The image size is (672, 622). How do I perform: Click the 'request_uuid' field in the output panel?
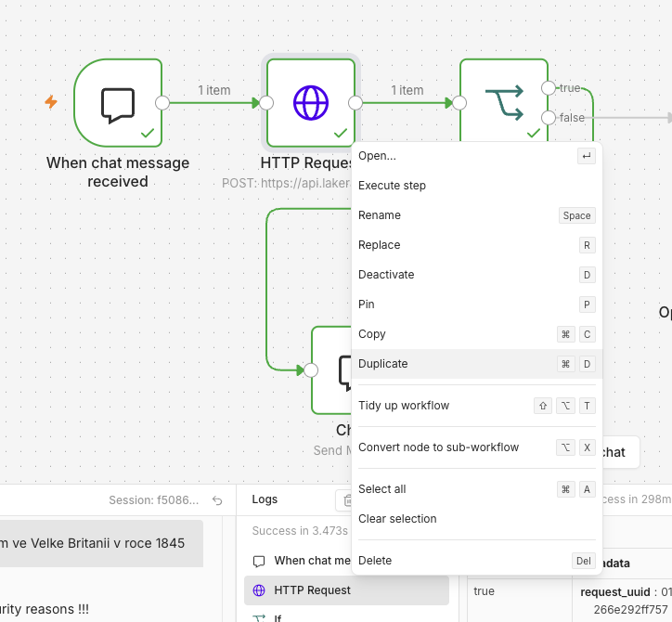pos(615,592)
